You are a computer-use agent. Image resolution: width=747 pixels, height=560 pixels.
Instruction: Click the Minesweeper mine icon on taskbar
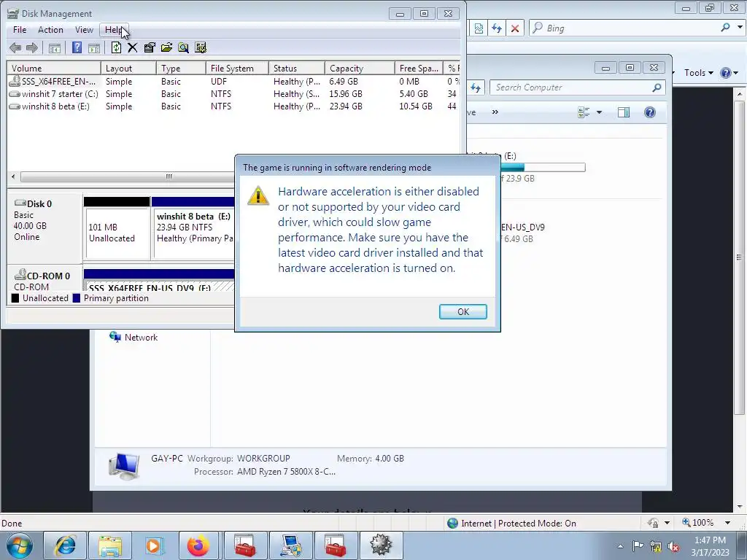381,545
